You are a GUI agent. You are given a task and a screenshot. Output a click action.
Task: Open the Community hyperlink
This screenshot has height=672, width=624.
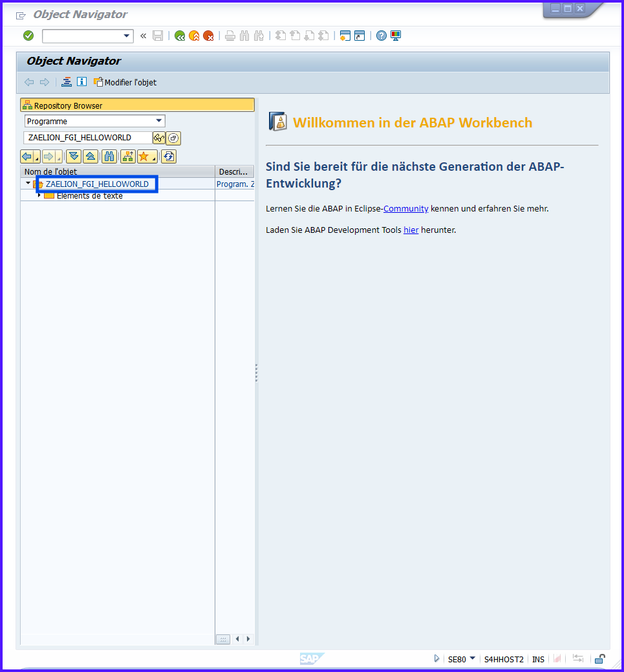point(405,209)
